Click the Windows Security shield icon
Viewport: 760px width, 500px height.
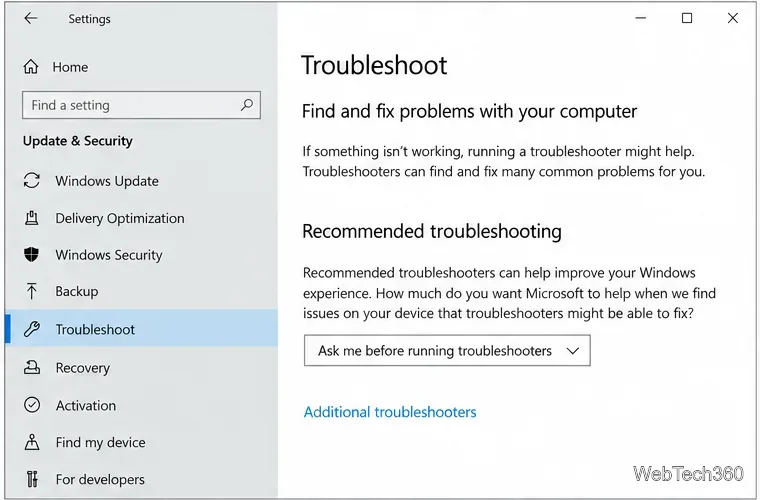(32, 254)
